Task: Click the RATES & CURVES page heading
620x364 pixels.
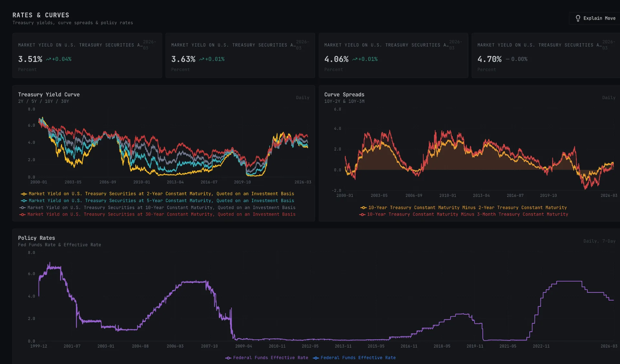Action: click(41, 15)
